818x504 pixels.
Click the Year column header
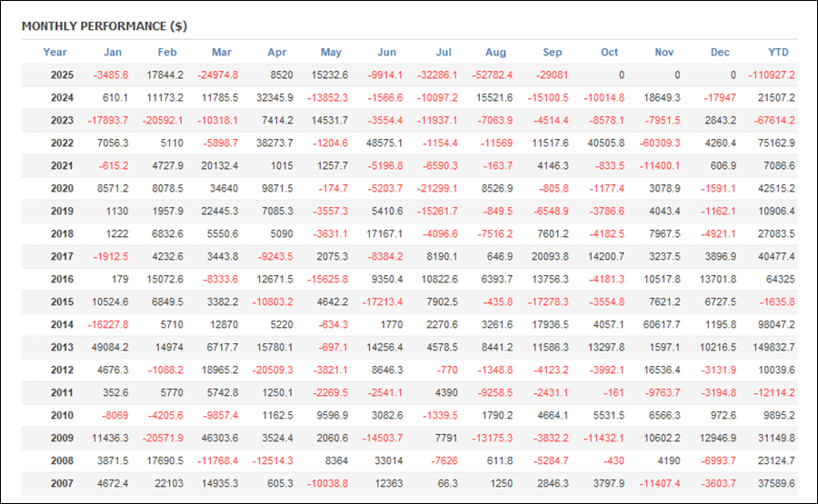pos(55,53)
